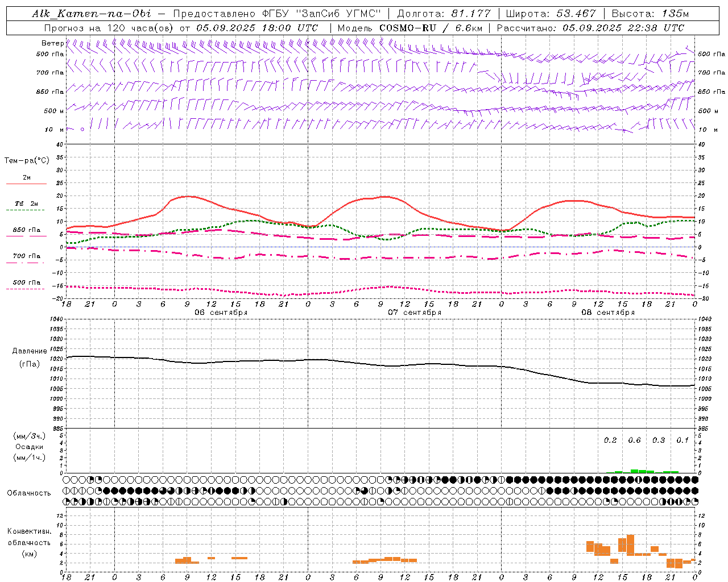Screen dimensions: 728x582
Task: Click the 700 гПа temperature legend entry
Action: click(27, 256)
